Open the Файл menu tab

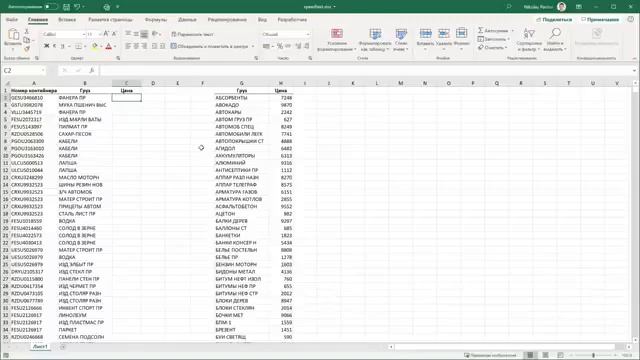(x=12, y=20)
